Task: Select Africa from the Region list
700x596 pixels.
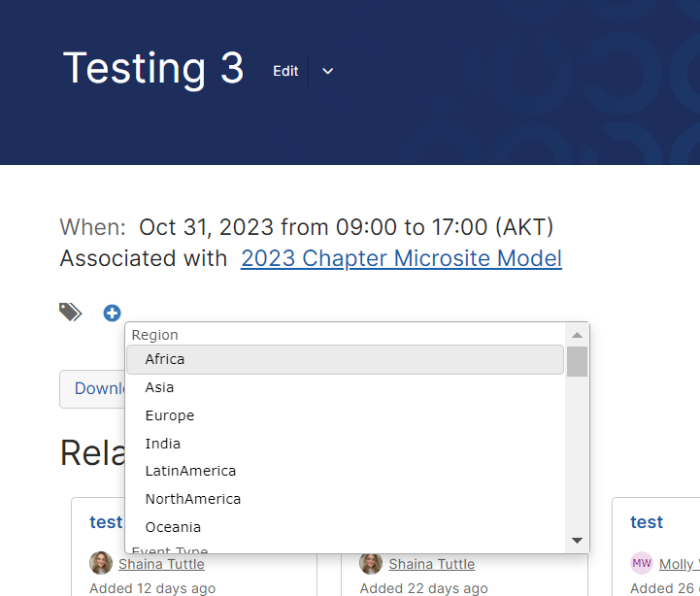Action: tap(165, 359)
